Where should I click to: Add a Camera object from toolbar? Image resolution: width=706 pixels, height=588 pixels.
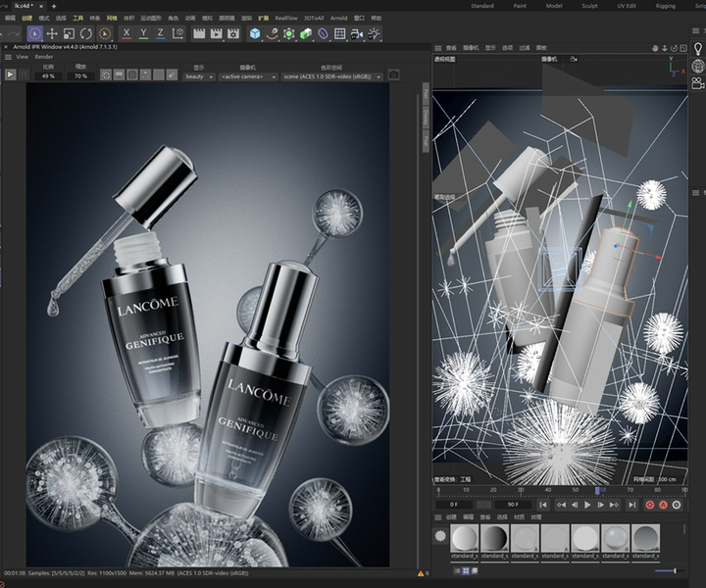[357, 33]
